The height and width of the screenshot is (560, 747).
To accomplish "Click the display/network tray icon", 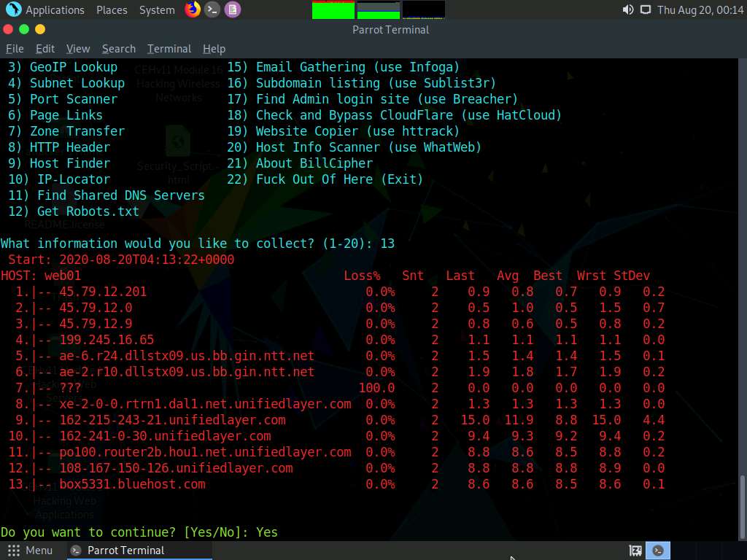I will [x=645, y=9].
